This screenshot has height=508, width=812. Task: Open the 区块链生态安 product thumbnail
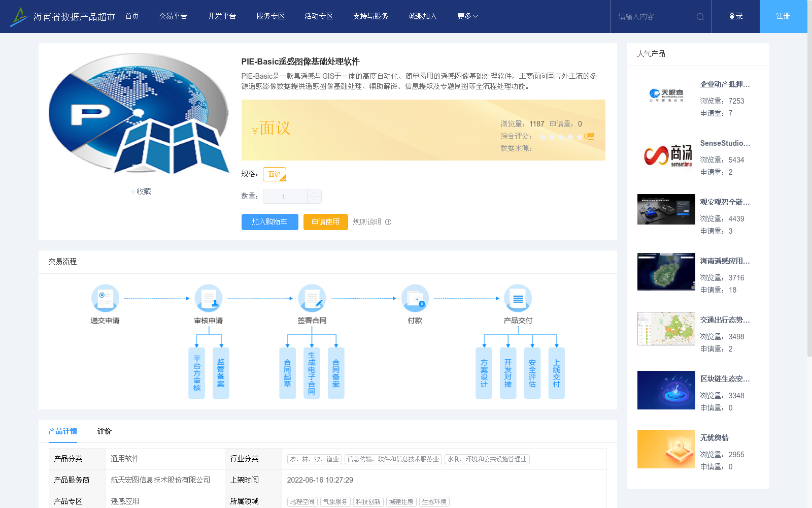click(666, 390)
